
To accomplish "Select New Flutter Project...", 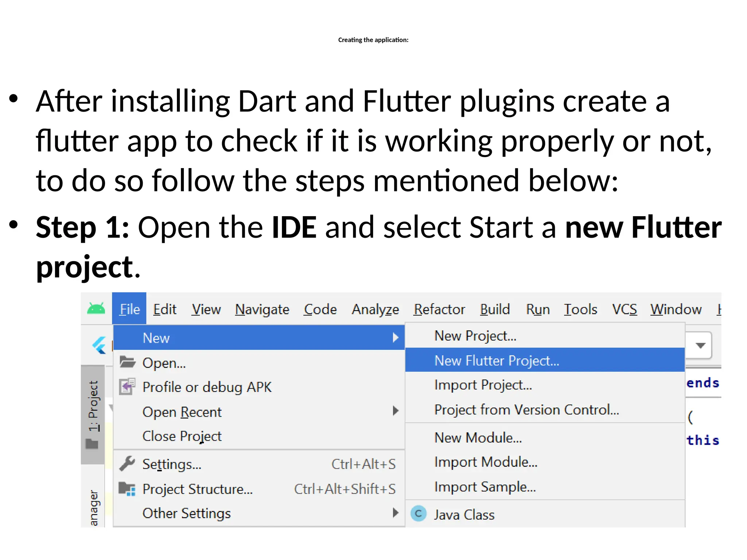I will [545, 360].
